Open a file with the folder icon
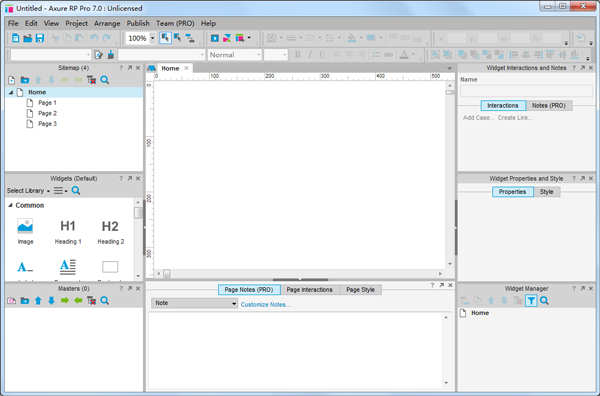Screen dimensions: 600x396 28,38
